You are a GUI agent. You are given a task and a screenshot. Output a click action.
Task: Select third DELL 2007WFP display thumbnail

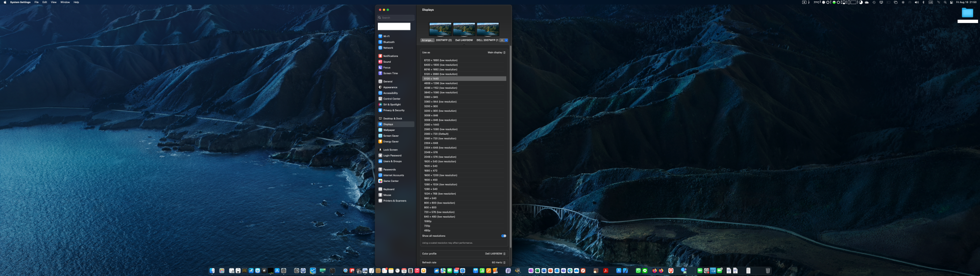488,29
